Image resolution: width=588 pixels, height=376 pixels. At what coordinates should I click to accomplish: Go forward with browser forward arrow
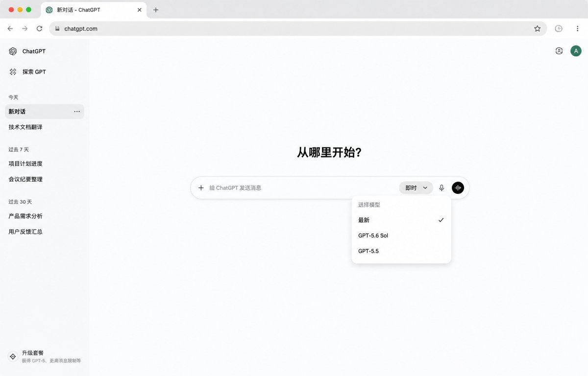pos(25,29)
